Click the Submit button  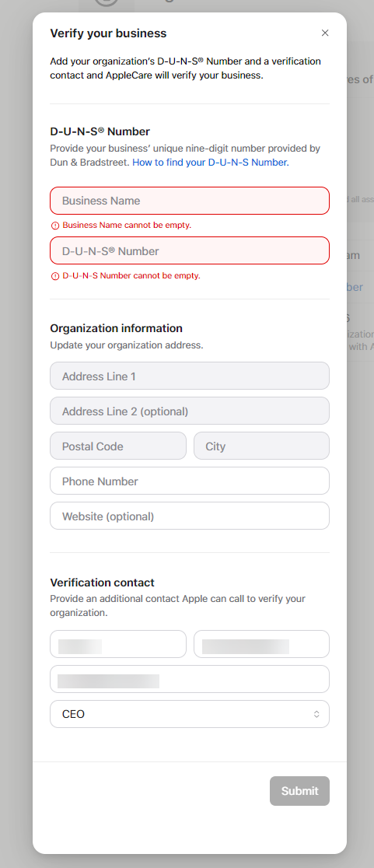[300, 791]
